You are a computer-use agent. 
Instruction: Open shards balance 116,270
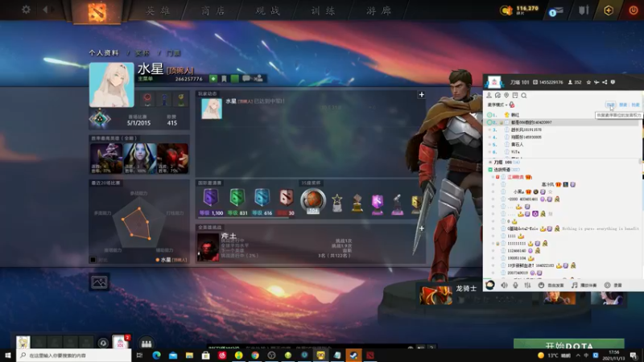(519, 10)
